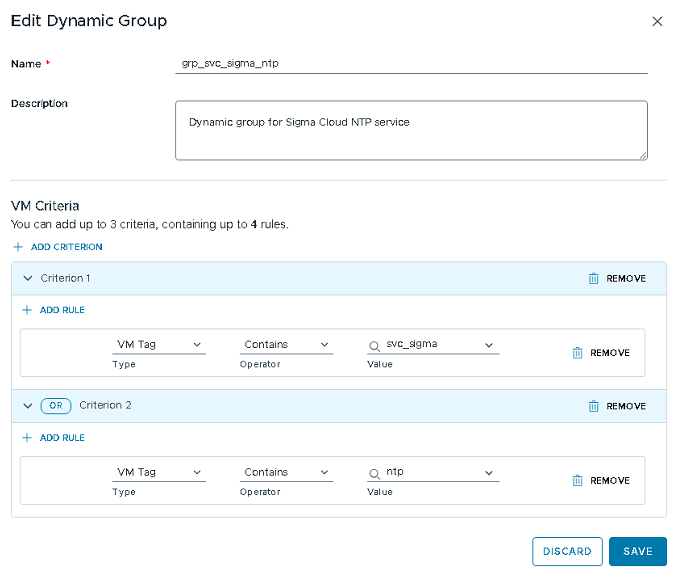This screenshot has height=574, width=678.
Task: Close the Edit Dynamic Group dialog
Action: pos(657,21)
